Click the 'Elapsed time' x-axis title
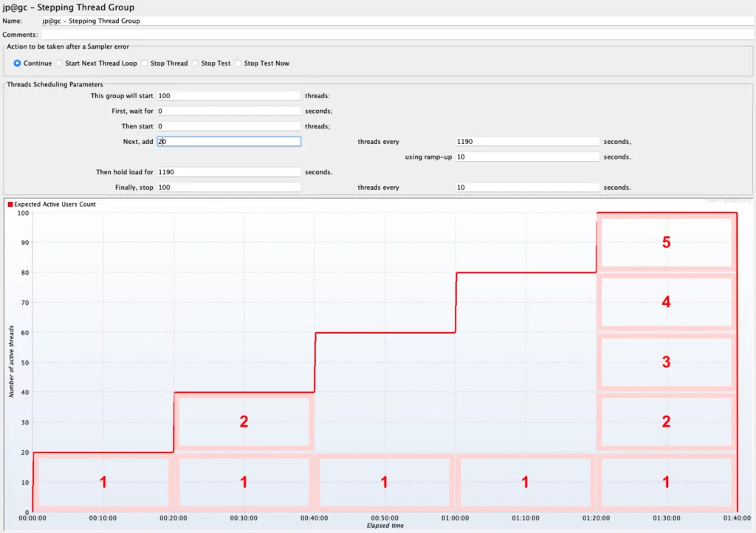756x533 pixels. tap(385, 526)
